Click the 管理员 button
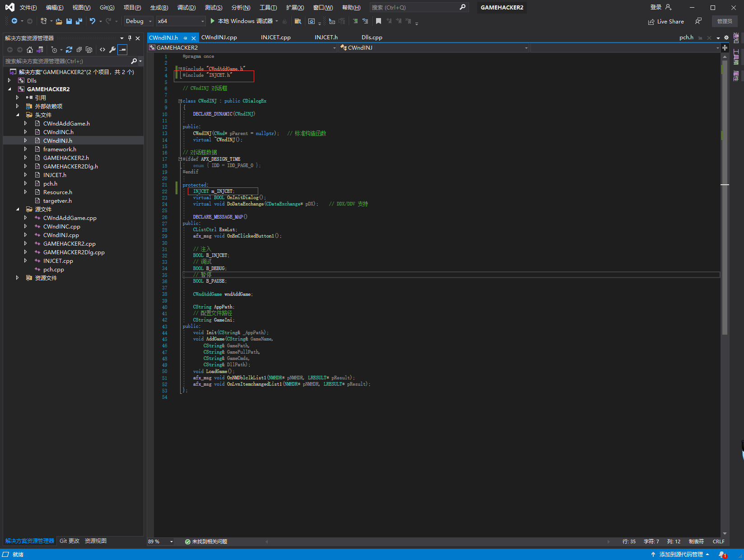This screenshot has height=560, width=744. coord(725,21)
